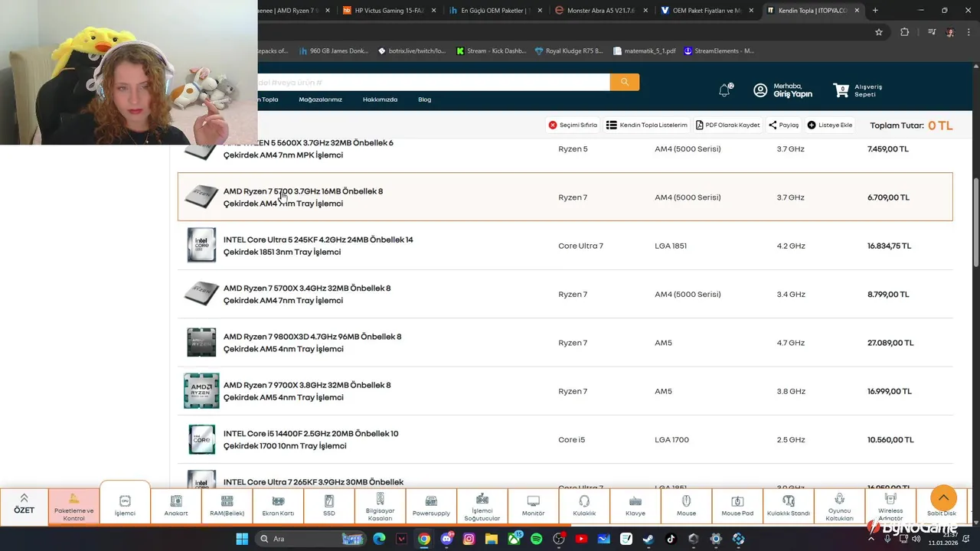This screenshot has width=980, height=551.
Task: Open the Stream - Kick Dashboard bookmark
Action: click(x=491, y=51)
